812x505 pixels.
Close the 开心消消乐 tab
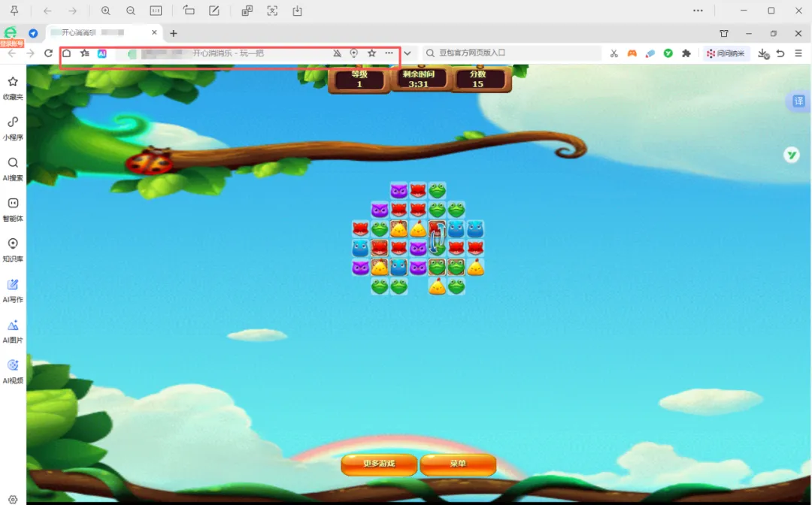pyautogui.click(x=154, y=32)
